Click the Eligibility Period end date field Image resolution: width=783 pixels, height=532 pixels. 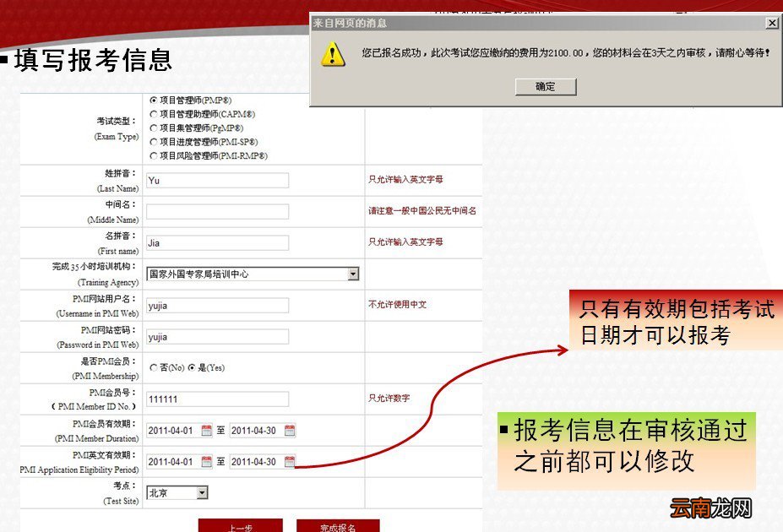256,462
